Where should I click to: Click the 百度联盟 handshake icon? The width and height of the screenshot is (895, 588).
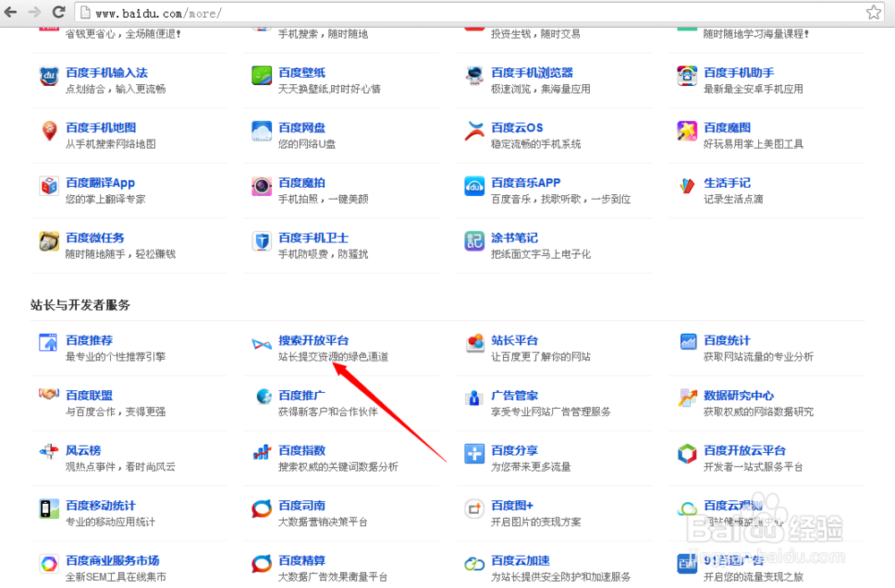point(49,394)
